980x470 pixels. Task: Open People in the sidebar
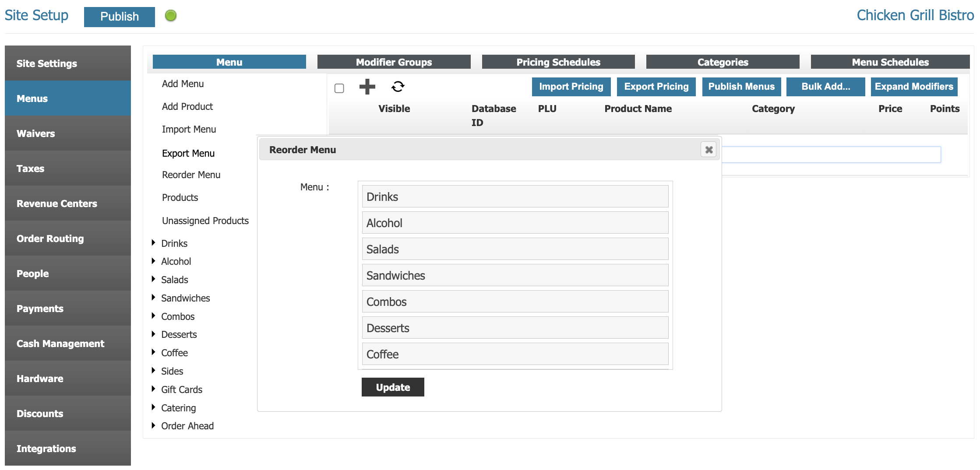tap(68, 273)
